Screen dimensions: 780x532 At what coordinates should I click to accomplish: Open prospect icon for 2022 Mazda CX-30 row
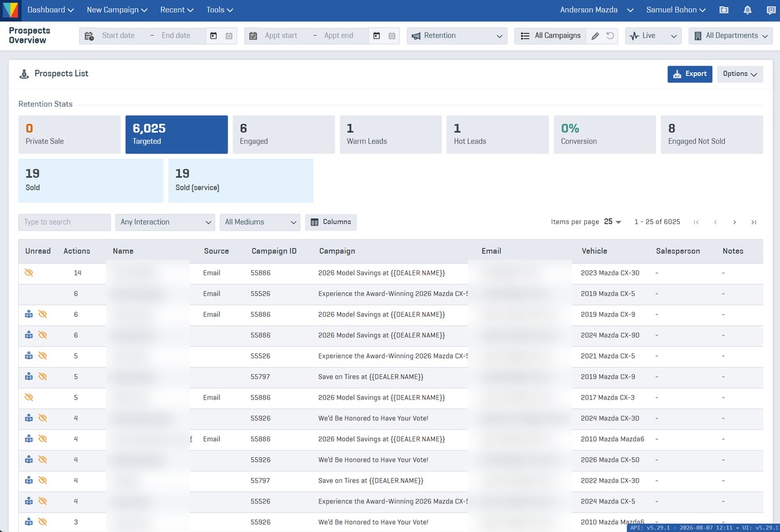point(29,481)
